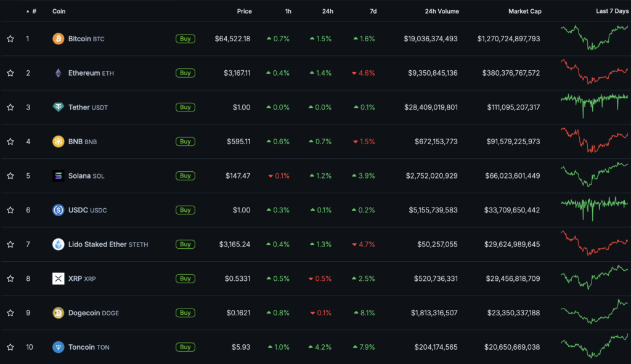Click the Dogecoin logo icon
The image size is (631, 364).
[x=58, y=313]
